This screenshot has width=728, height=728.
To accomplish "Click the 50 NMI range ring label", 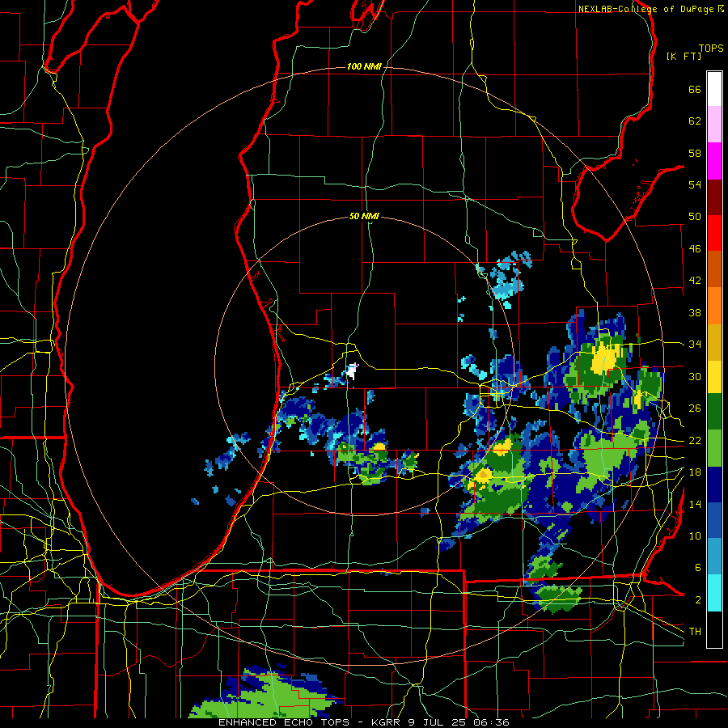I will pyautogui.click(x=364, y=216).
